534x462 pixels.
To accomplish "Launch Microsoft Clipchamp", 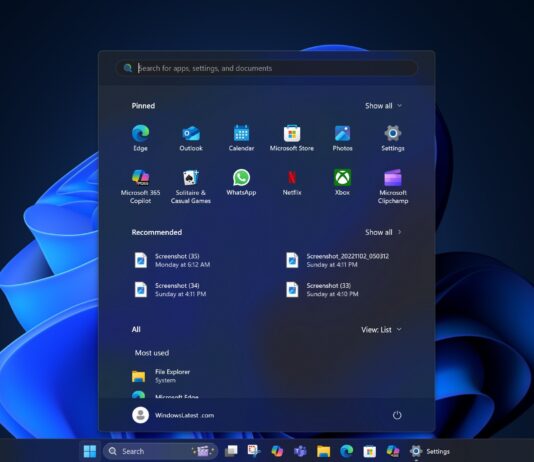I will 393,186.
